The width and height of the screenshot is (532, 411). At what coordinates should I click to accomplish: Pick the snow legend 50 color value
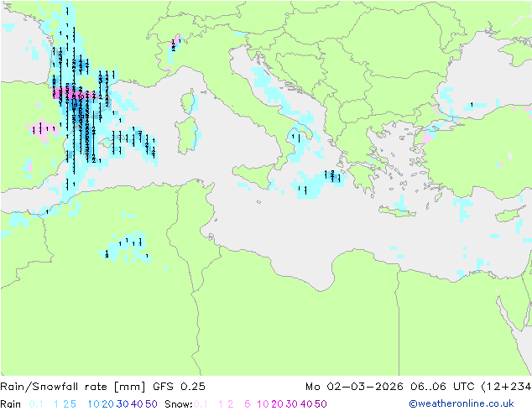(321, 404)
